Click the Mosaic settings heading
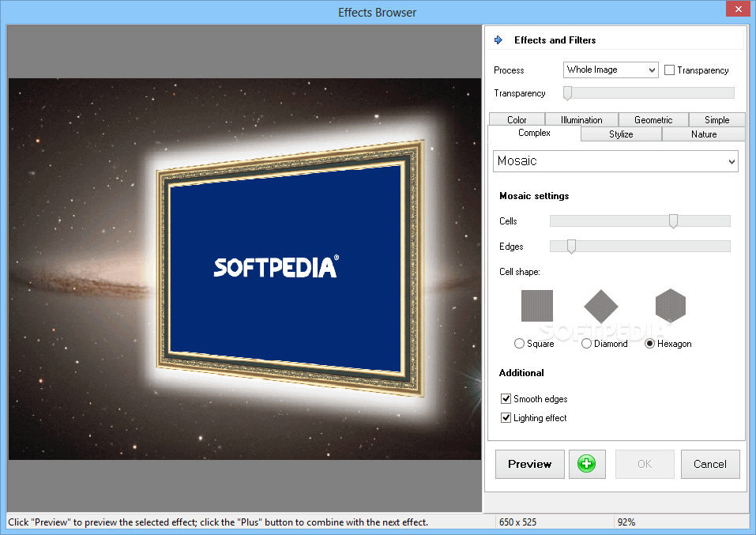This screenshot has width=756, height=535. (534, 196)
